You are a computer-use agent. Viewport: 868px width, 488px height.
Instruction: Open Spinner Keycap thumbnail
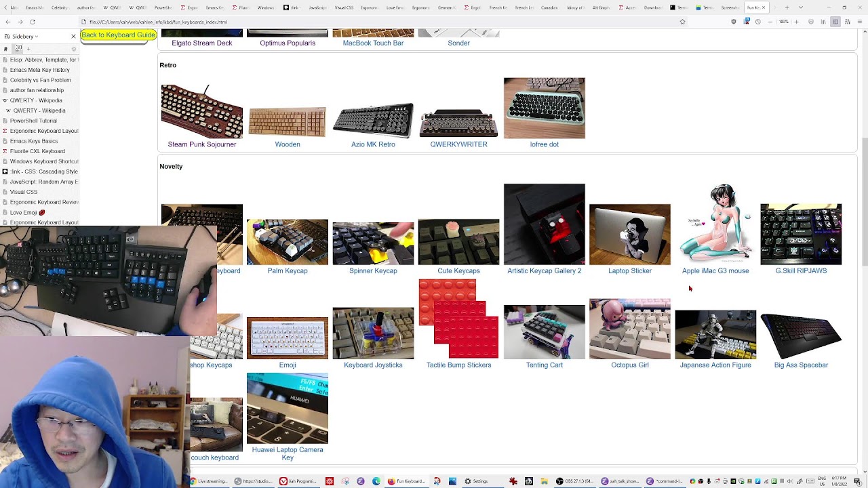pos(373,243)
